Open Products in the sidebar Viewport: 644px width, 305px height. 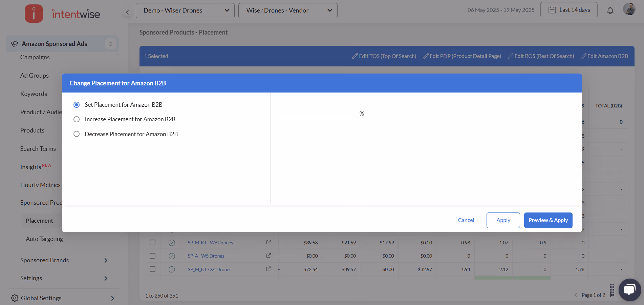[x=32, y=130]
